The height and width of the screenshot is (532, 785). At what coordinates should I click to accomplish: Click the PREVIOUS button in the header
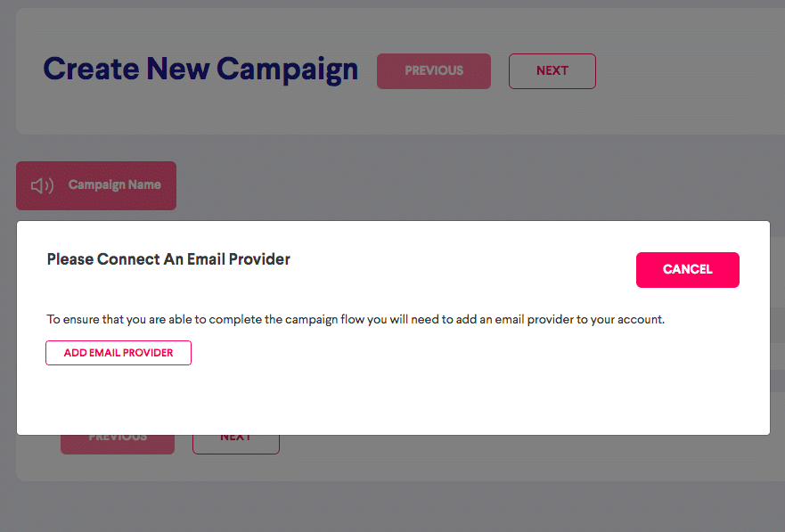434,71
